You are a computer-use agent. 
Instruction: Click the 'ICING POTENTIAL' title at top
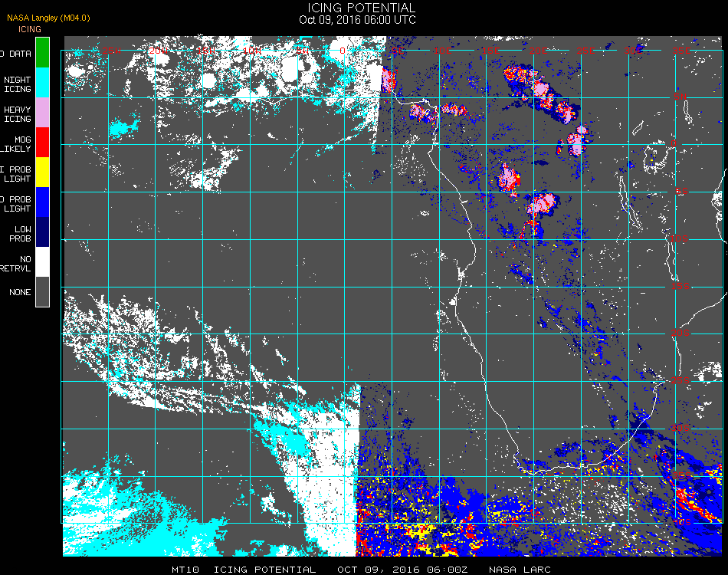coord(361,8)
